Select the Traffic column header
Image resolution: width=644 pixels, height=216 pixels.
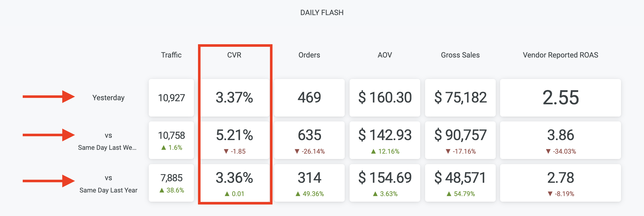[171, 55]
